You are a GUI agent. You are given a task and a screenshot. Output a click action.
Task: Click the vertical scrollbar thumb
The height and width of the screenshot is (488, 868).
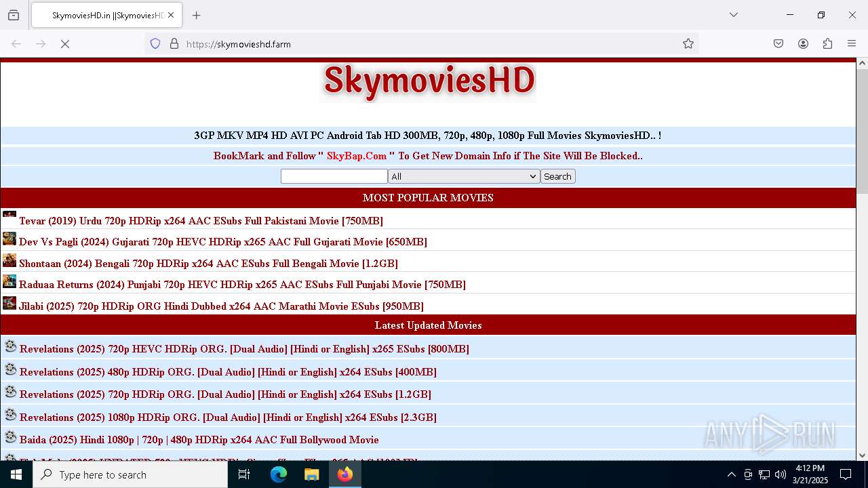tap(862, 131)
